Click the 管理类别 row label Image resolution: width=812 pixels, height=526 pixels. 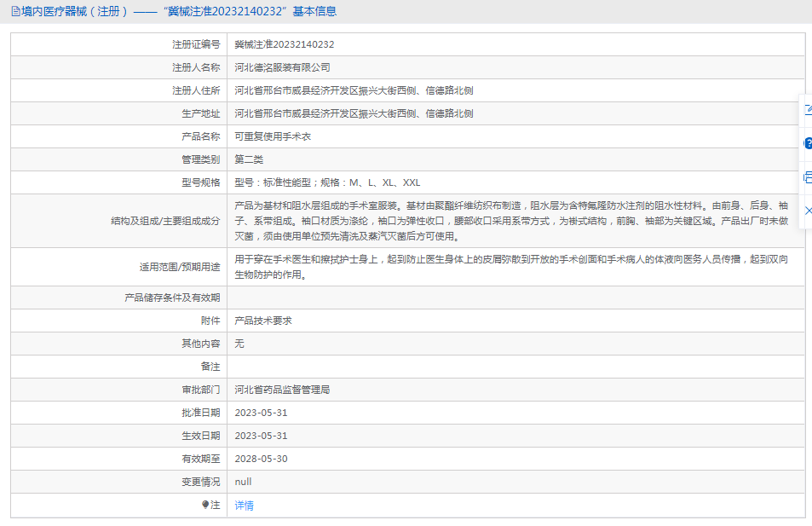[200, 159]
